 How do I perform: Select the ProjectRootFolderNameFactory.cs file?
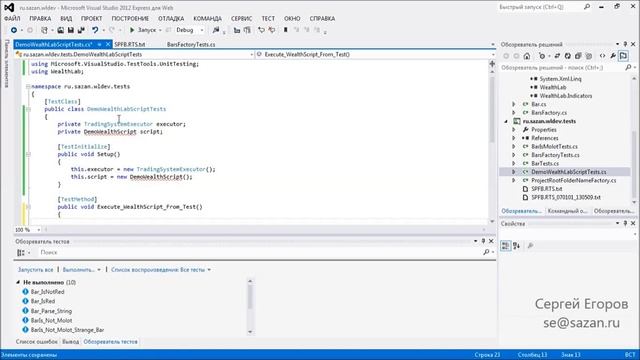[x=573, y=180]
